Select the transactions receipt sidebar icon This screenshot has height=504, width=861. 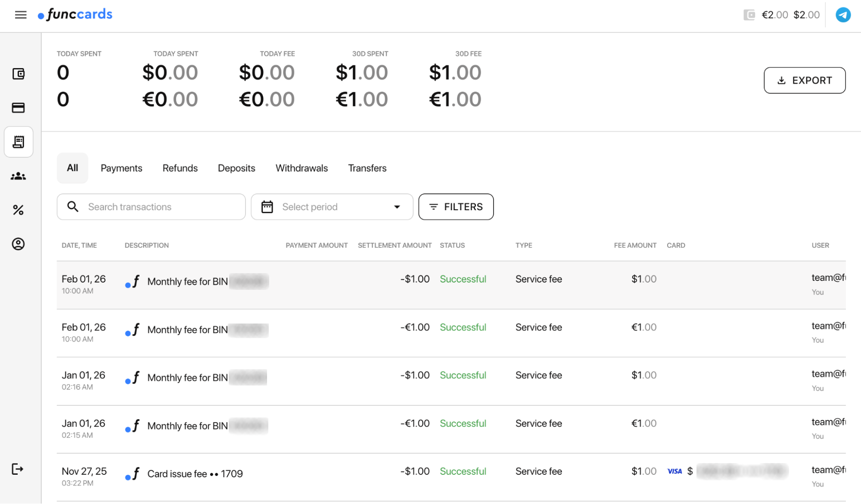click(19, 142)
